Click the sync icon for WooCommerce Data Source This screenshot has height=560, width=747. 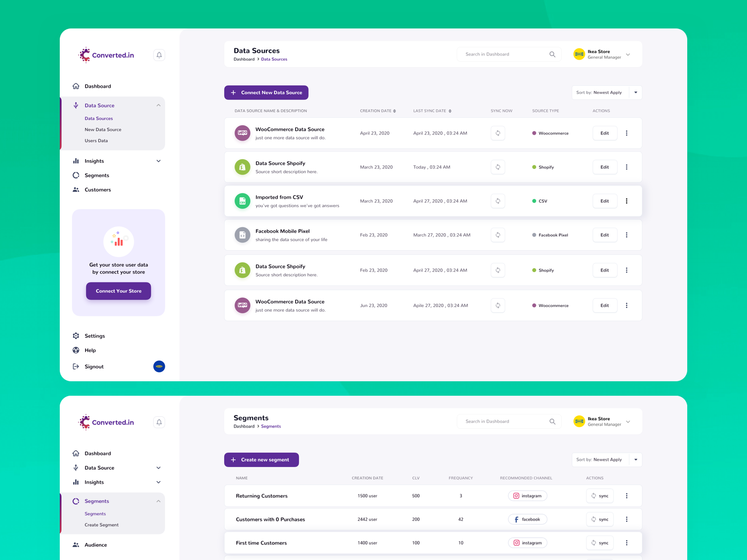pyautogui.click(x=498, y=133)
